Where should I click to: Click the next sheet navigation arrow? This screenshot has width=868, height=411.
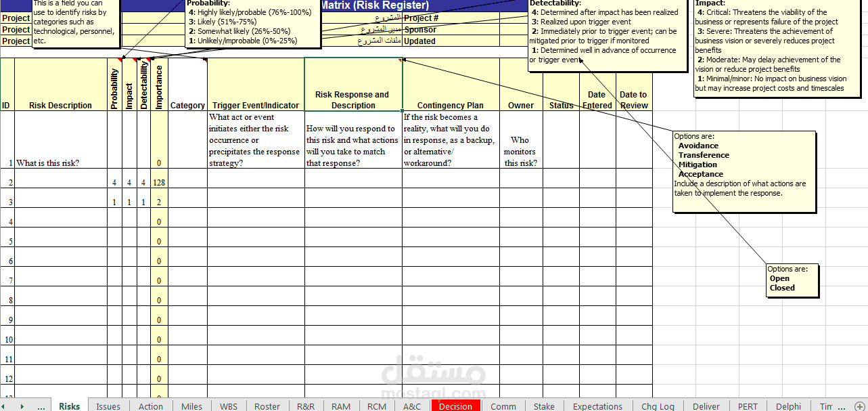[x=22, y=406]
